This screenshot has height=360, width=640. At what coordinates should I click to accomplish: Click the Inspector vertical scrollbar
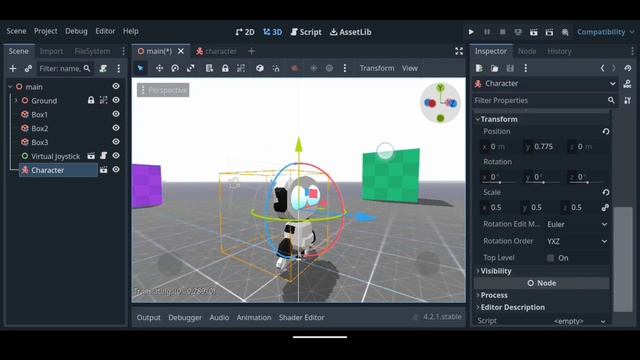[x=623, y=259]
